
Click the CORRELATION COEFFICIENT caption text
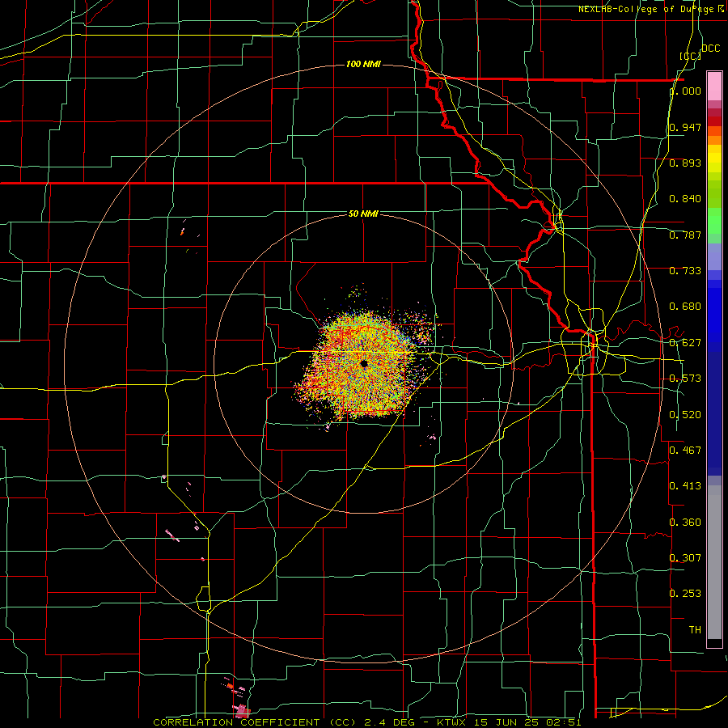click(x=236, y=722)
